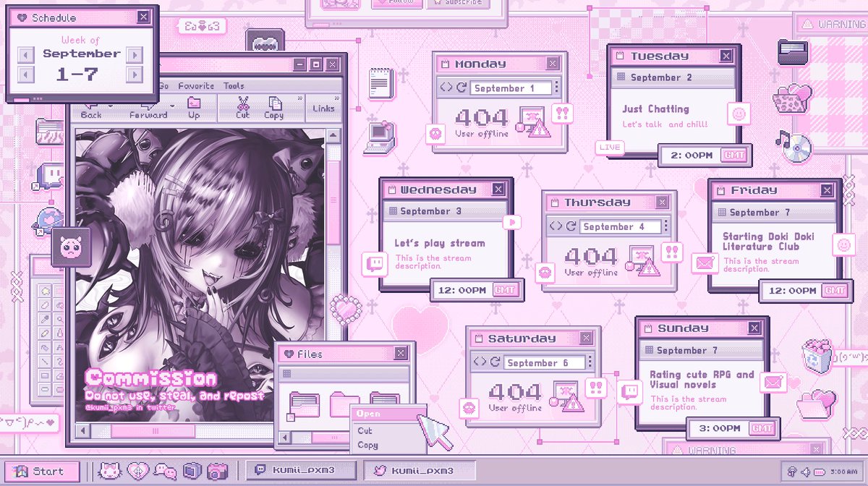Viewport: 868px width, 486px height.
Task: Open the Thursday window kebab menu
Action: click(x=666, y=226)
